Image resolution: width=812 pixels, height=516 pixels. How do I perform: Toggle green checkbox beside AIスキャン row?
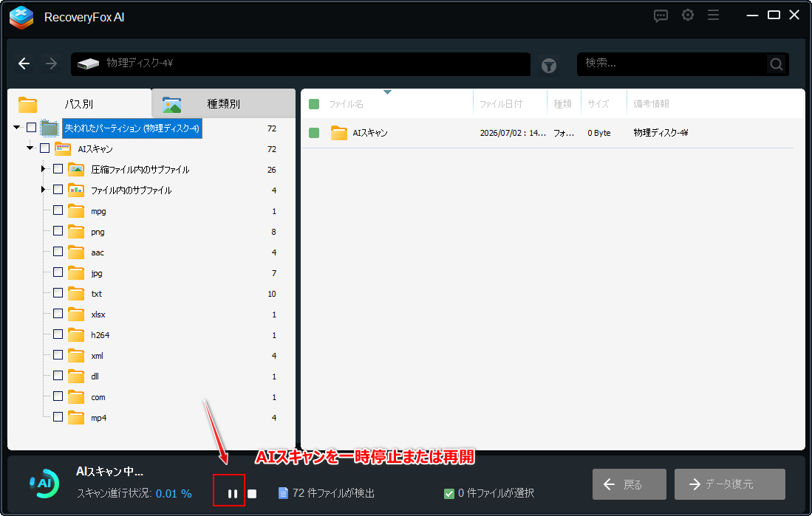[x=314, y=133]
